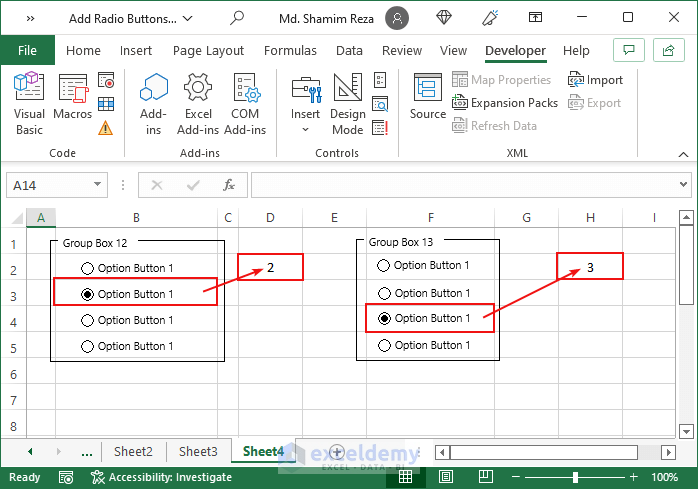Viewport: 698px width, 489px height.
Task: Click the Record Macro icon
Action: click(106, 80)
